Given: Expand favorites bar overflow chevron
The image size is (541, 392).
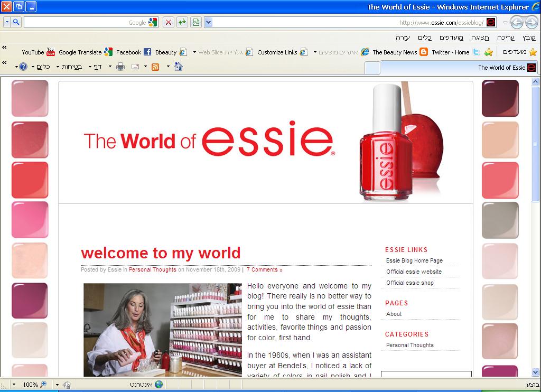Looking at the screenshot, I should pyautogui.click(x=4, y=47).
